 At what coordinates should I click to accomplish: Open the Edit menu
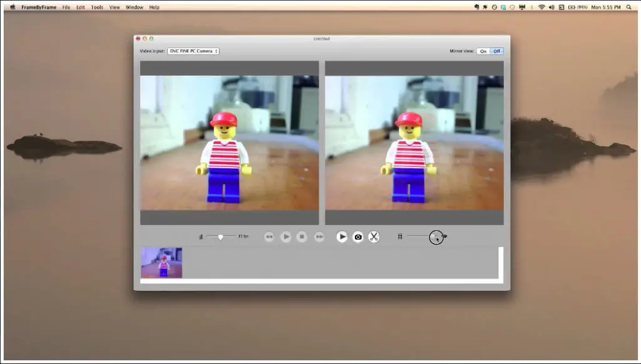(81, 7)
